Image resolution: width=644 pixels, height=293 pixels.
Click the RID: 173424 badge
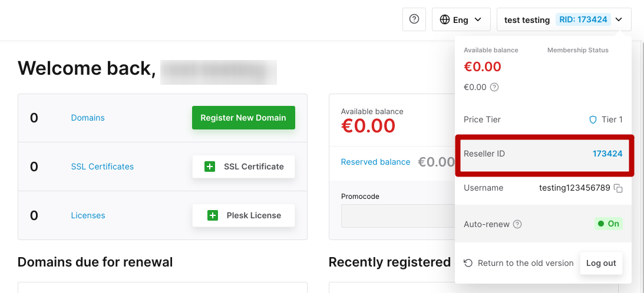coord(583,19)
